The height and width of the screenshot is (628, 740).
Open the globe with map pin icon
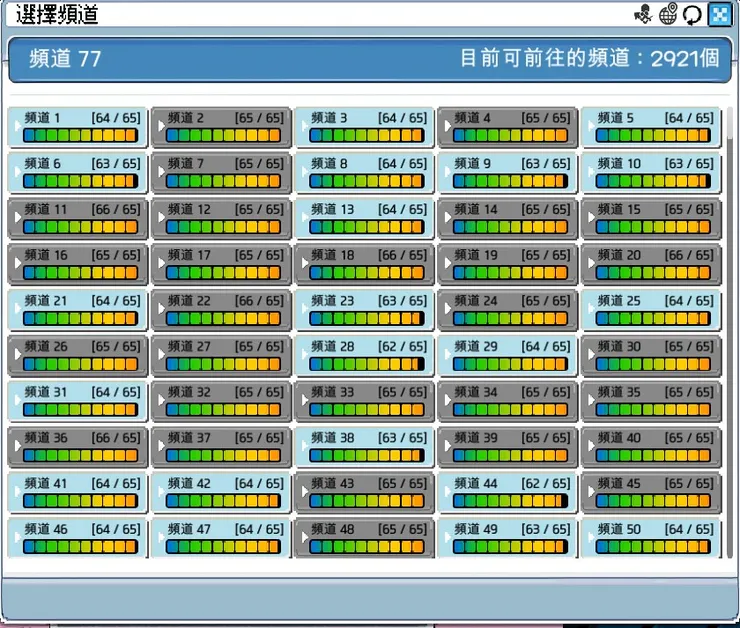tap(668, 14)
